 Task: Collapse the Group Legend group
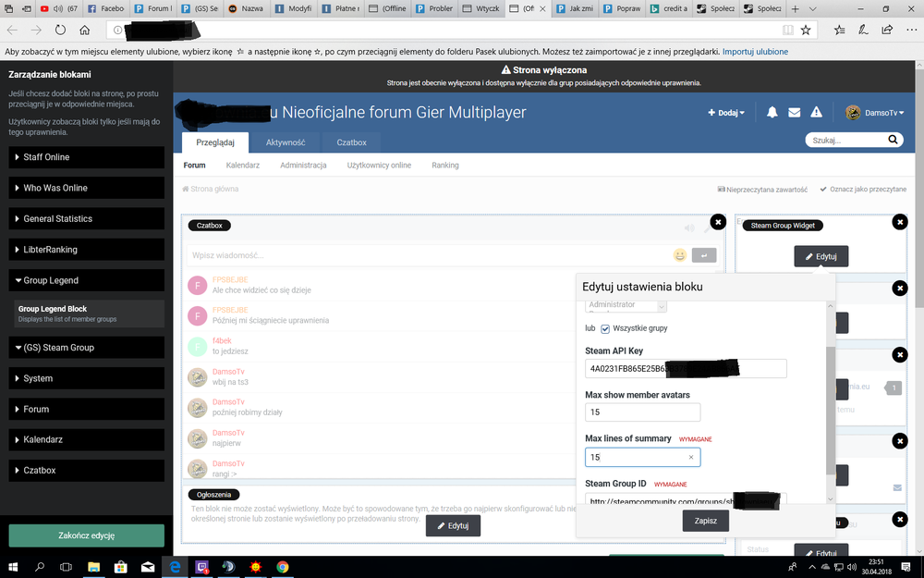tap(87, 280)
